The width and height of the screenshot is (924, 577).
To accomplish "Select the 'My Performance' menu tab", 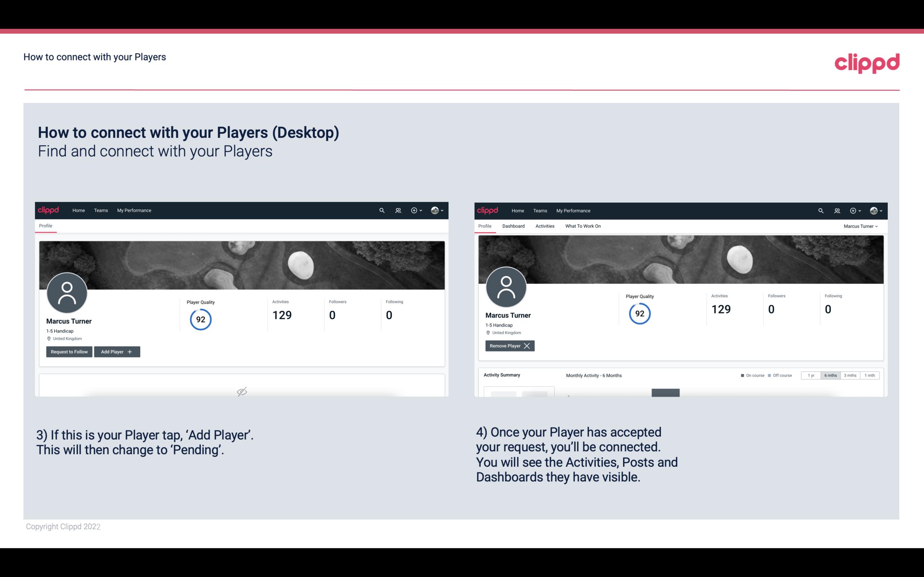I will pos(134,211).
